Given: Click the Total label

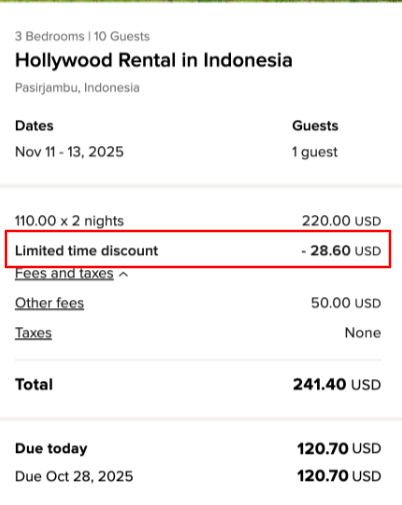Looking at the screenshot, I should pos(34,385).
